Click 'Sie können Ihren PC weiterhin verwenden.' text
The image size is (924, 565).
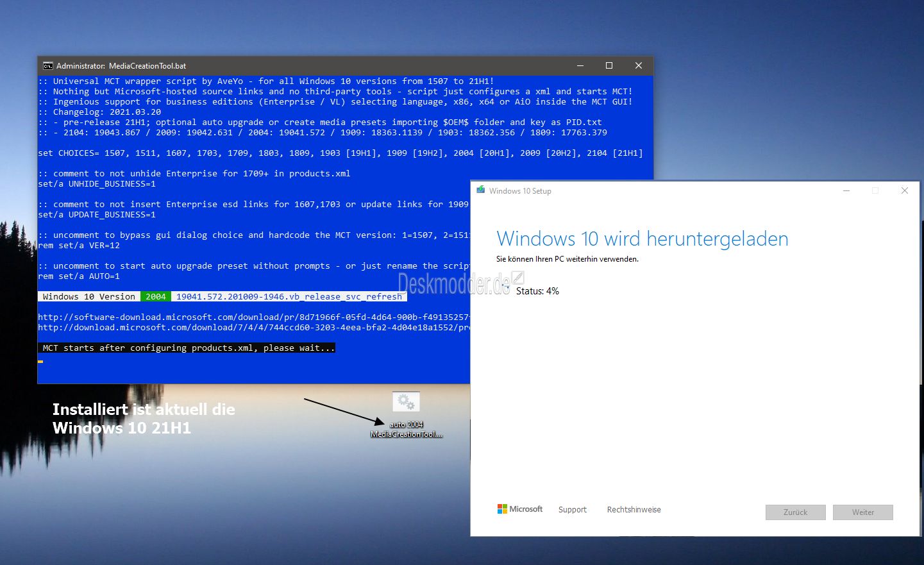point(567,259)
